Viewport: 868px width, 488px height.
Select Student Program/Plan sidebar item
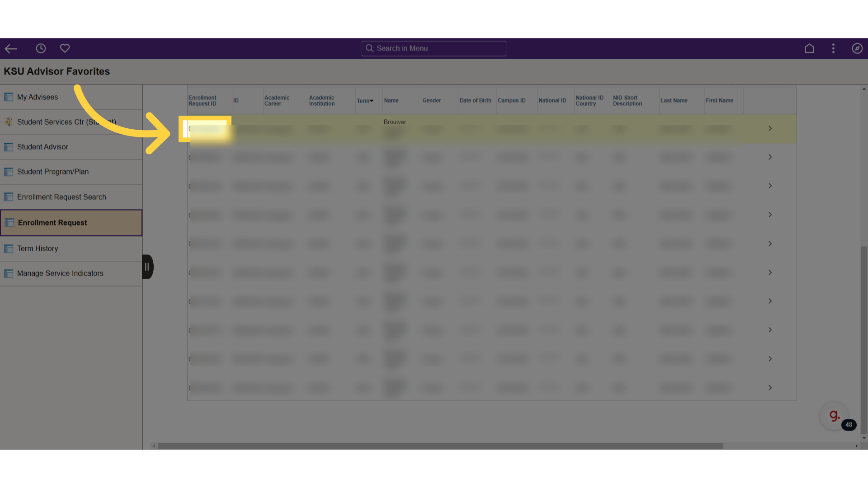[x=71, y=172]
